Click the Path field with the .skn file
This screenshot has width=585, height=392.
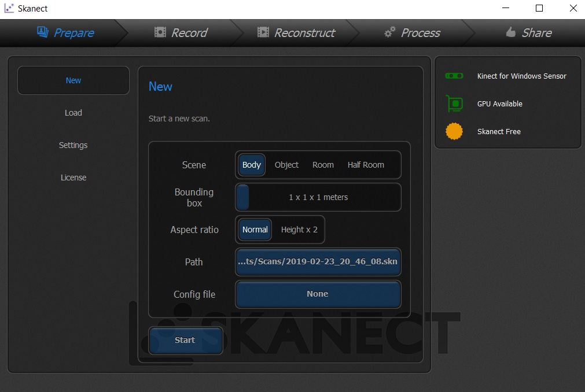coord(318,261)
